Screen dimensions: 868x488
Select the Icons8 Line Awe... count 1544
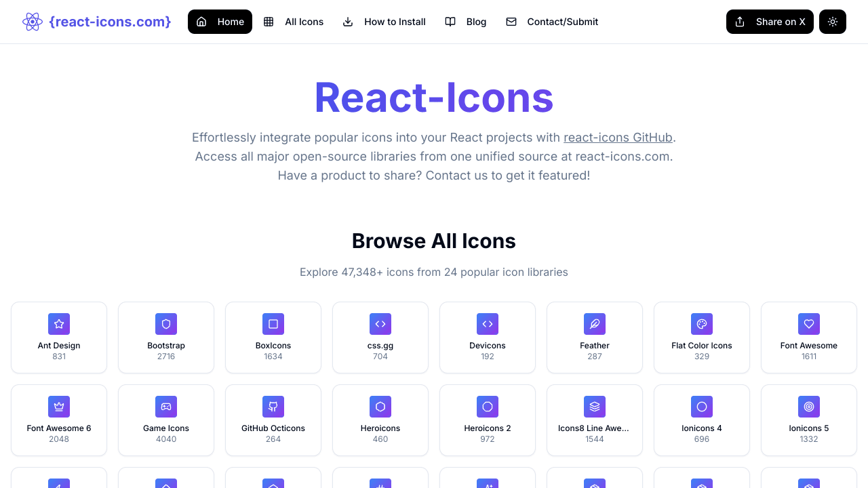click(595, 439)
